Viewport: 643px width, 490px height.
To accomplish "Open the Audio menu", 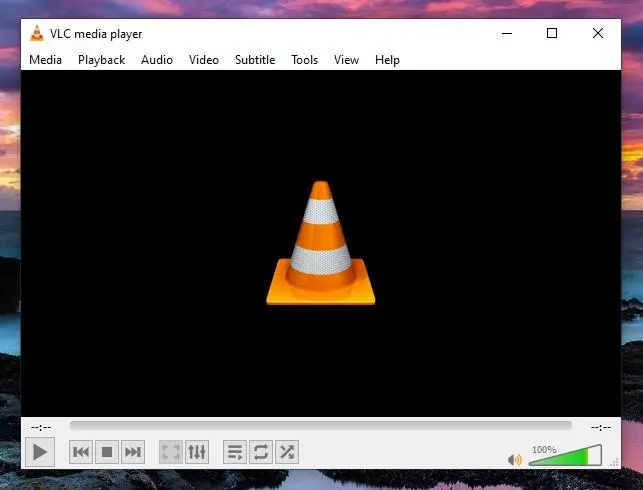I will click(157, 60).
